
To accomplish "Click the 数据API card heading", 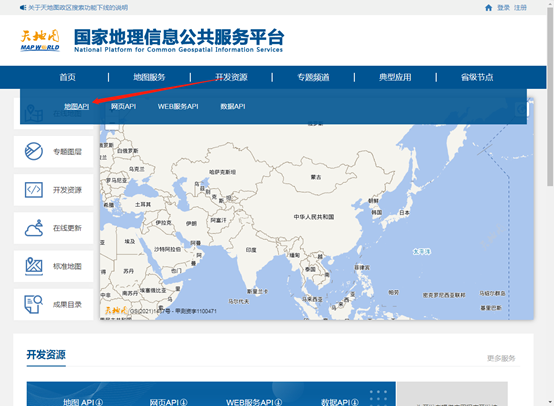I will click(336, 402).
